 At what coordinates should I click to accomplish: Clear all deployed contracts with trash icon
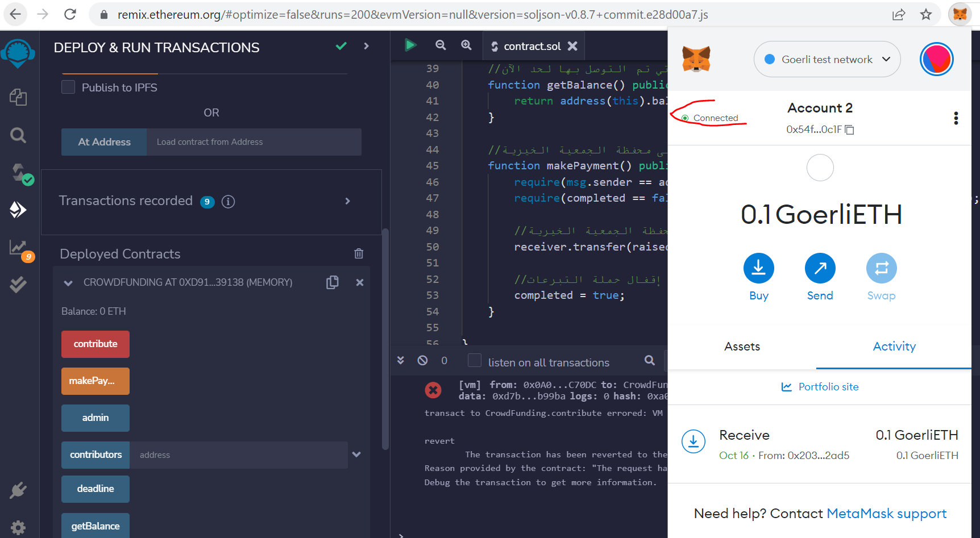(x=359, y=253)
